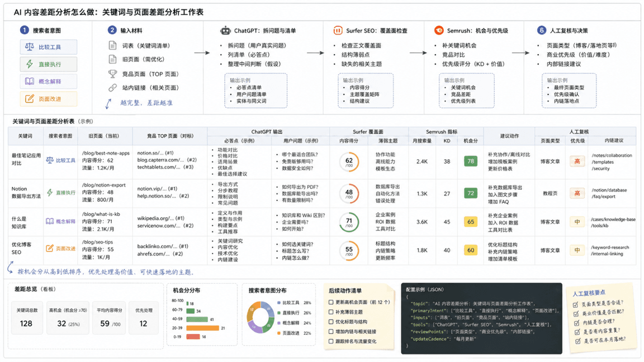This screenshot has height=362, width=644.
Task: Uncheck 页面类型是否合适 on the sticky note
Action: point(576,305)
